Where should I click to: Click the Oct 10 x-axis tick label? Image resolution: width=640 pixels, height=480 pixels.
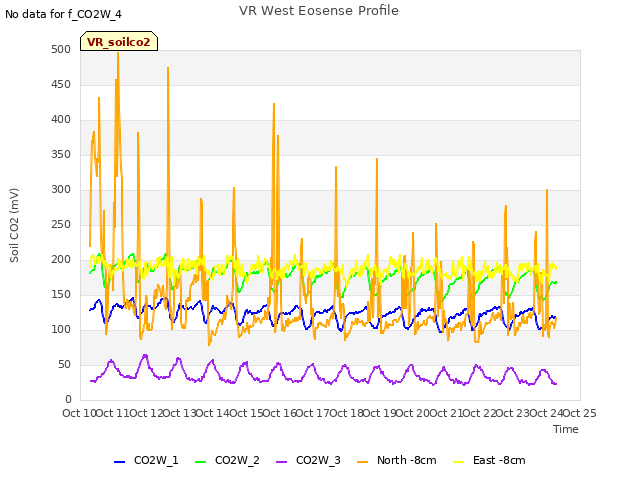[79, 413]
